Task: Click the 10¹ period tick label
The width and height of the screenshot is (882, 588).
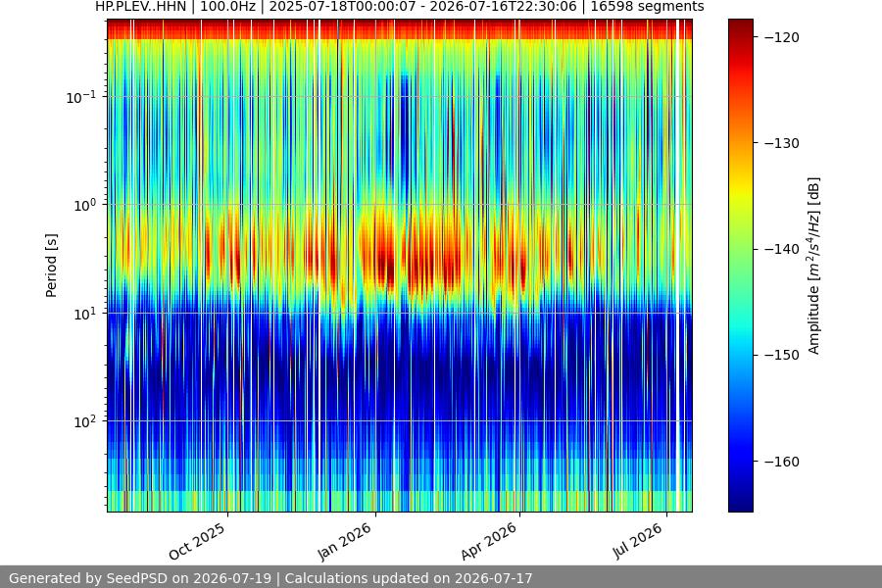Action: [x=85, y=314]
